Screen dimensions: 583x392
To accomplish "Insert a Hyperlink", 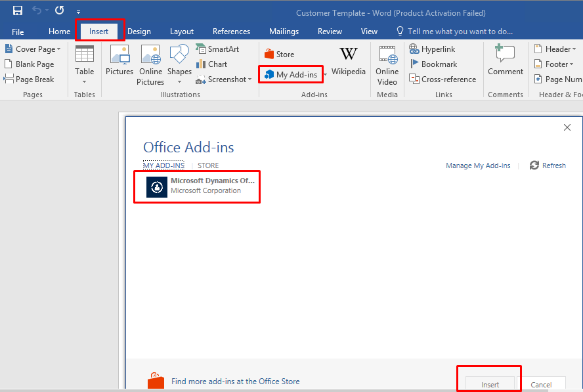I will [432, 49].
